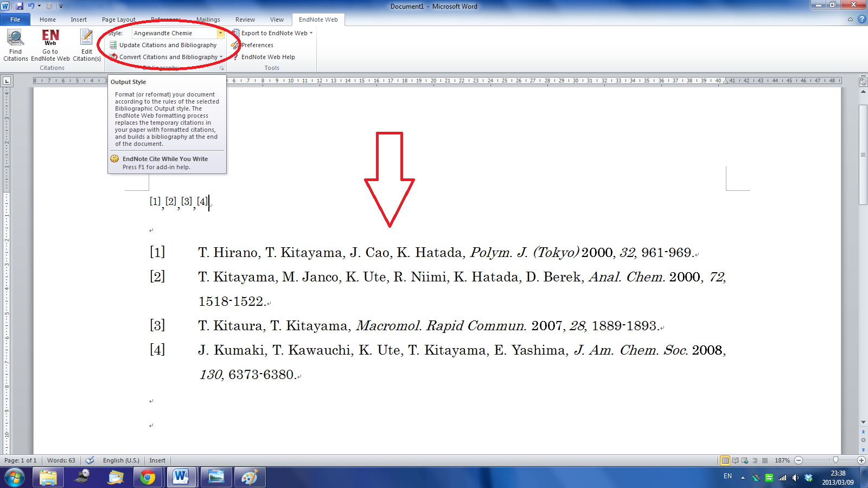Image resolution: width=868 pixels, height=488 pixels.
Task: Select Web Layout view in status bar
Action: [x=744, y=460]
